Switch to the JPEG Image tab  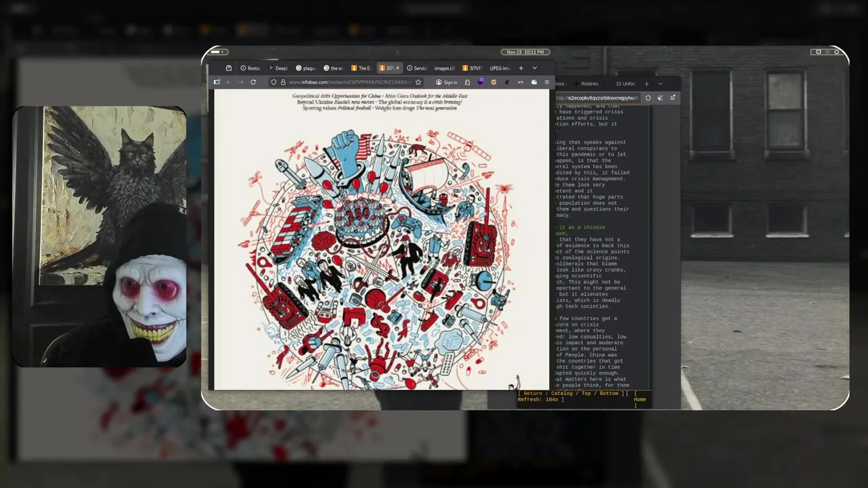coord(499,68)
